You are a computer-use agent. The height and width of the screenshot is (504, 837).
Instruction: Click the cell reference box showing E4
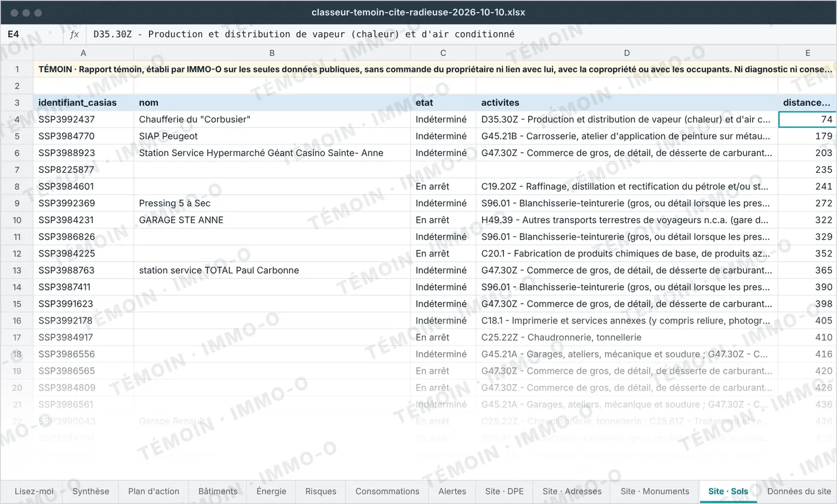tap(31, 35)
